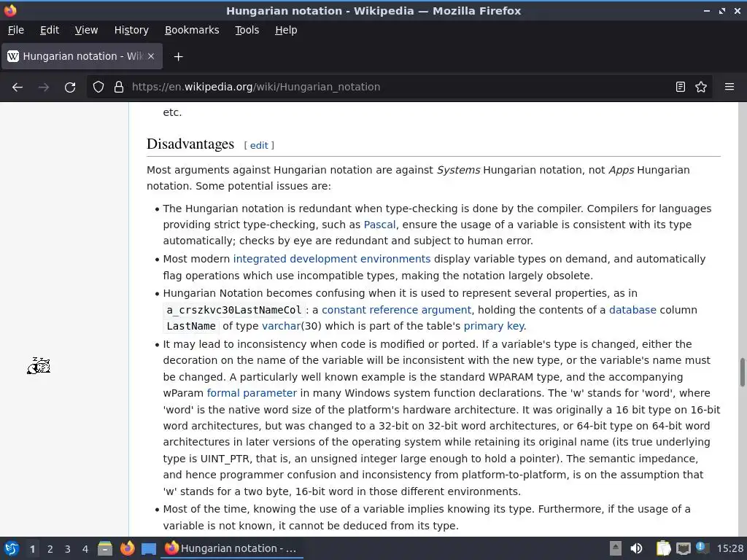Screen dimensions: 747x560
Task: Open the integrated development environments link
Action: click(332, 259)
